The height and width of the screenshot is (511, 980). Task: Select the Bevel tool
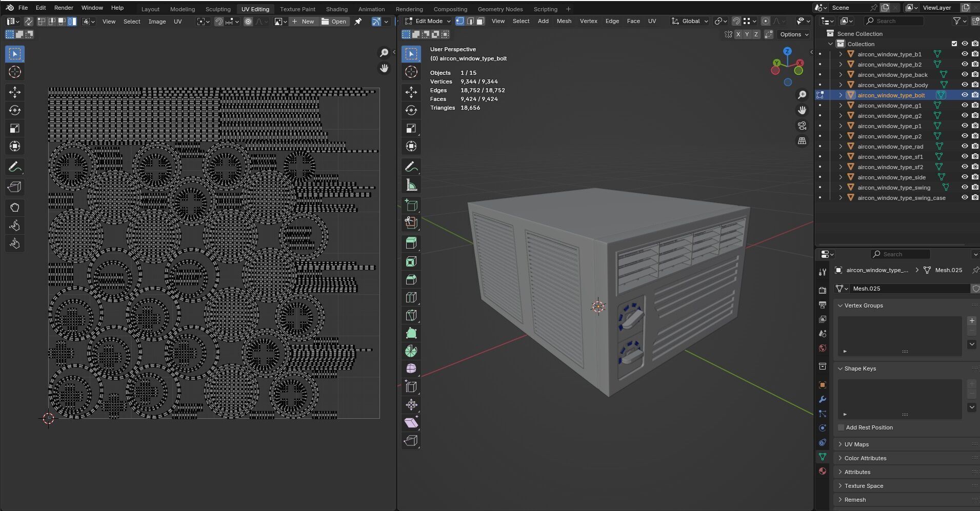pos(411,279)
